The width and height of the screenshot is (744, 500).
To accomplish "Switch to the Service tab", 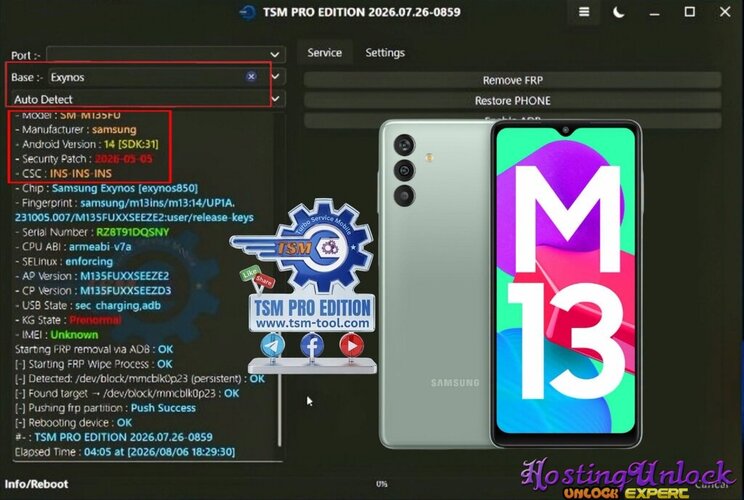I will [325, 53].
